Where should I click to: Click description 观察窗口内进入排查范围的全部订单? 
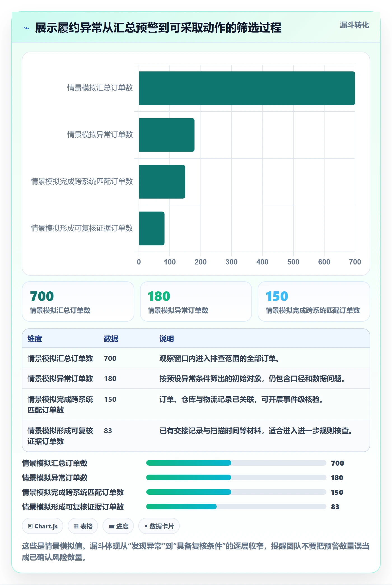(x=219, y=358)
